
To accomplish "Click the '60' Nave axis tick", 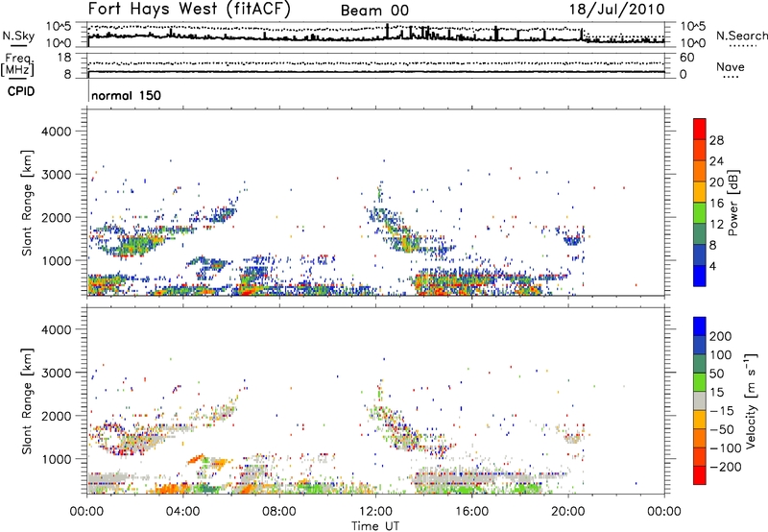I will (x=687, y=58).
